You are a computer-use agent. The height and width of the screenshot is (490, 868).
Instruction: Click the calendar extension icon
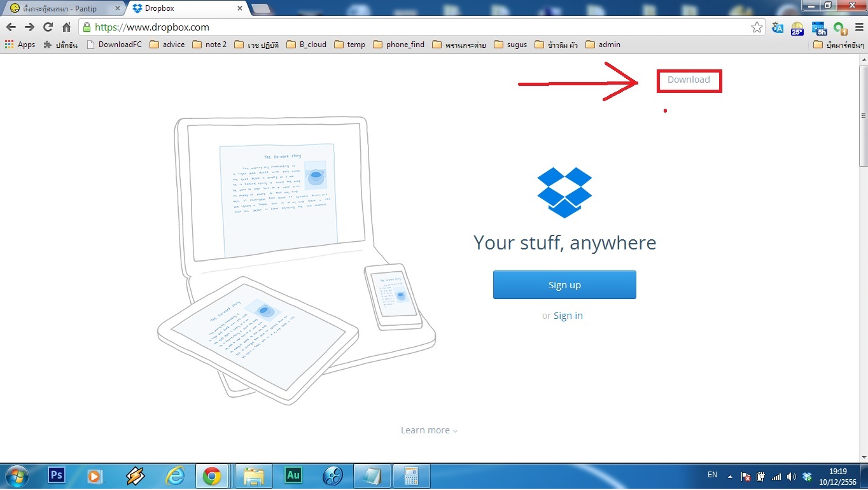(x=818, y=27)
